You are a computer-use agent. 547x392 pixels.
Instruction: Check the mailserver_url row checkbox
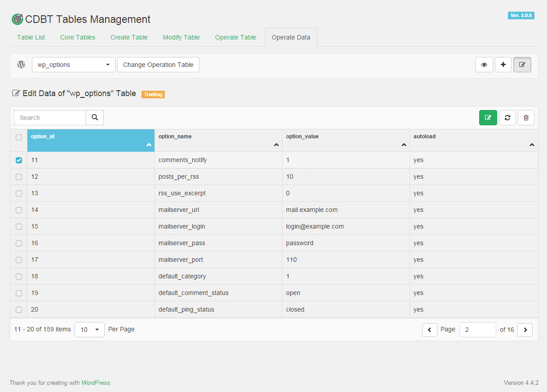(x=19, y=210)
